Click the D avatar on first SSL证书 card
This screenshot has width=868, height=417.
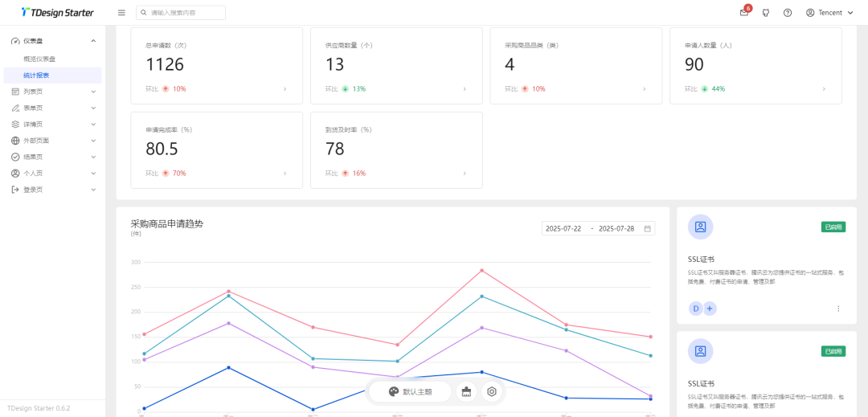[x=695, y=309]
